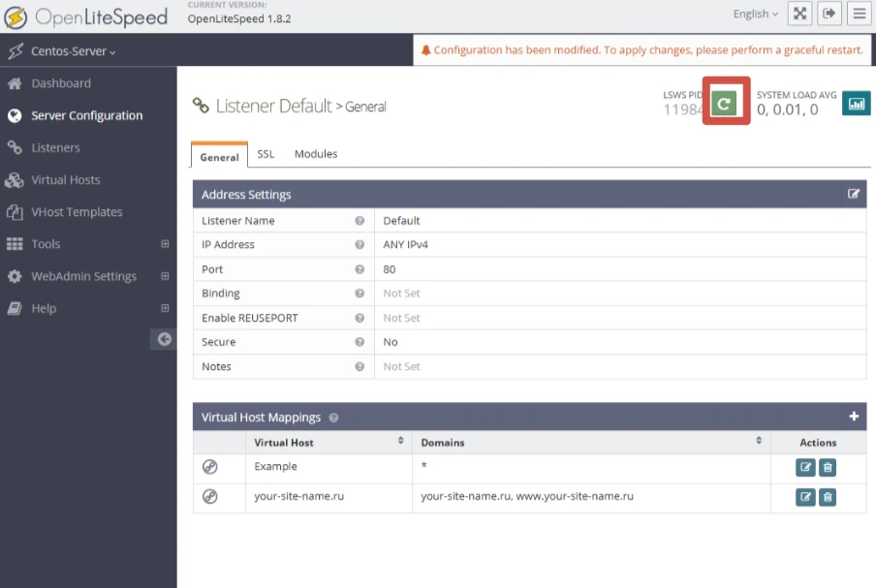
Task: Click the OpenLiteSpeed 1.8.2 version text
Action: click(x=239, y=19)
